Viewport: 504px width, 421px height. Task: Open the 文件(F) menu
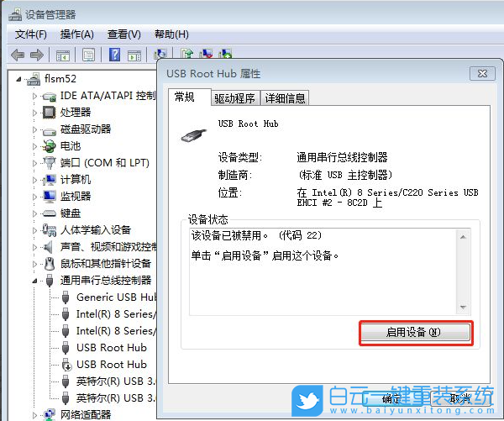point(31,34)
